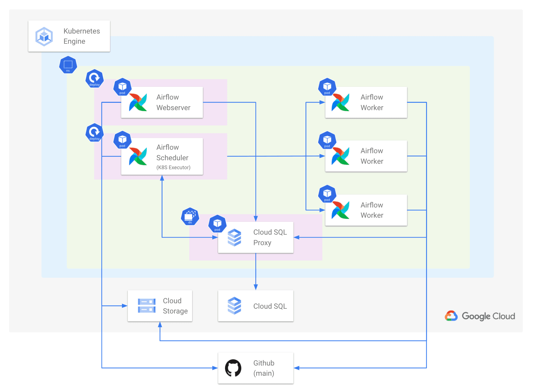Click the Cloud SQL Proxy box label
Image resolution: width=533 pixels, height=392 pixels.
click(270, 237)
